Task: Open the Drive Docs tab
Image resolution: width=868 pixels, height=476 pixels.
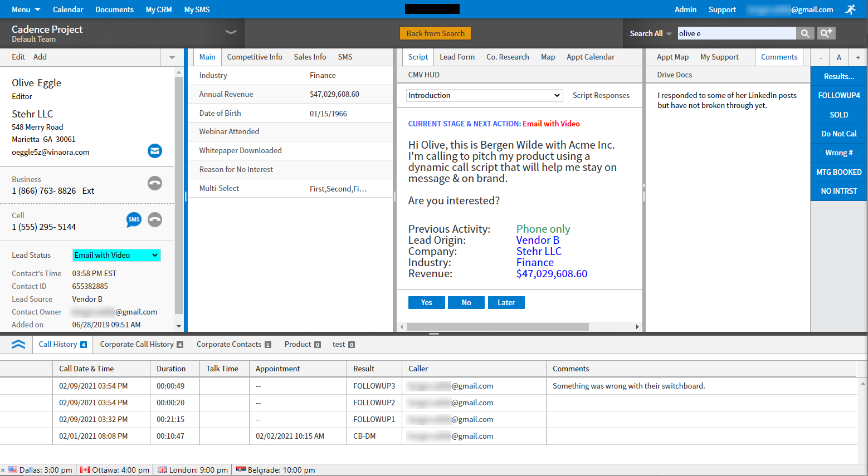Action: [x=674, y=75]
